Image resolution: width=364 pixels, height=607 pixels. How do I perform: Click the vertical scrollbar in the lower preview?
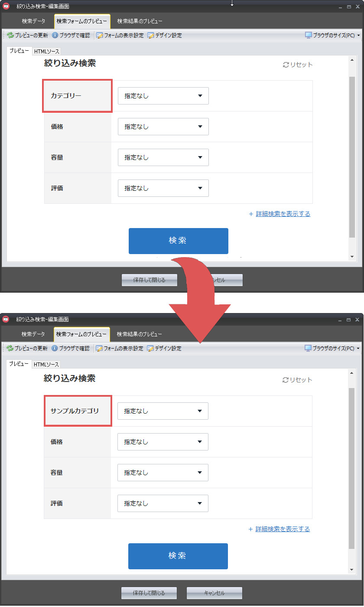tap(352, 468)
